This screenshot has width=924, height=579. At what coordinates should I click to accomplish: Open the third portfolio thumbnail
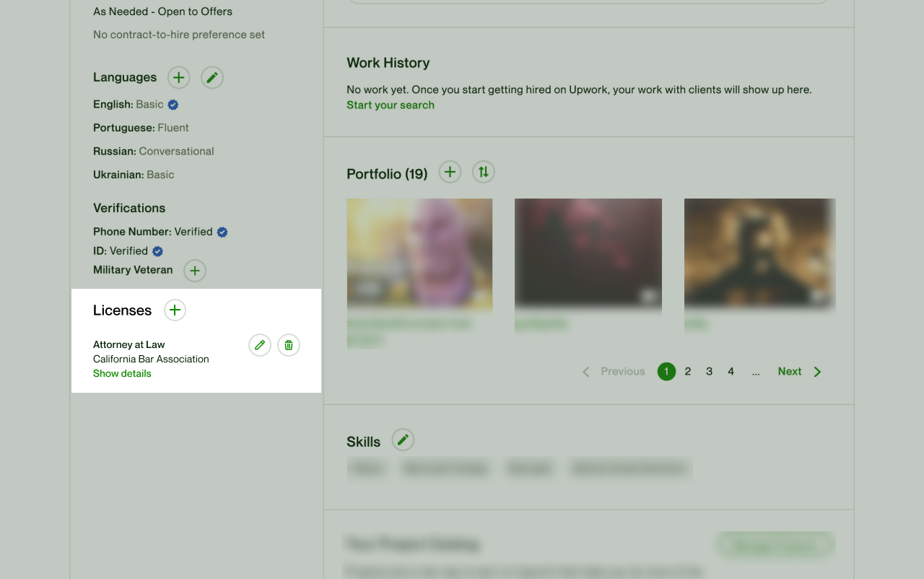tap(759, 254)
